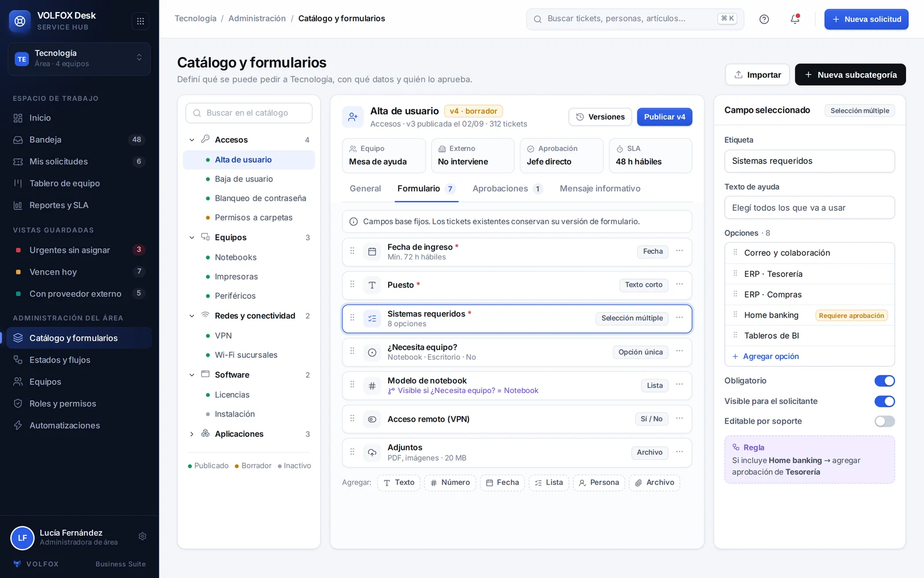The image size is (924, 578).
Task: Open more options for Adjuntos field
Action: [x=680, y=452]
